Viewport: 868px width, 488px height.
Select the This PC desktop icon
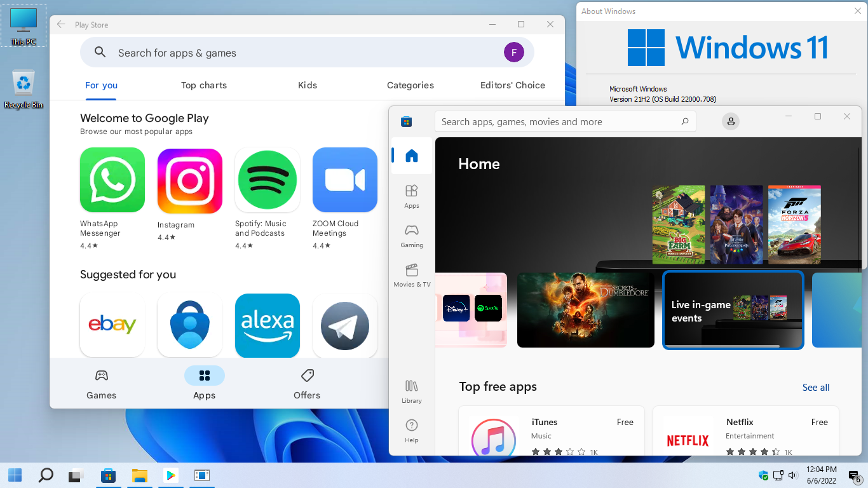click(x=24, y=26)
